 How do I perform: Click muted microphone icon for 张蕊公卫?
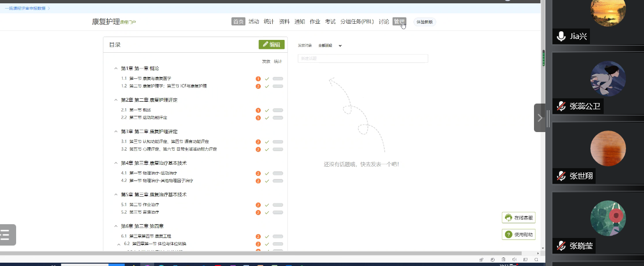tap(561, 106)
